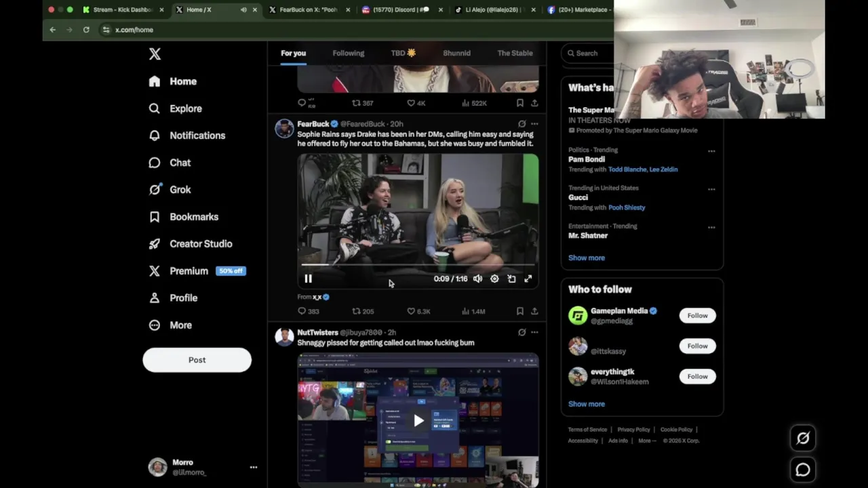Screen dimensions: 868x488
Task: Open Bookmarks in the sidebar
Action: [x=184, y=217]
